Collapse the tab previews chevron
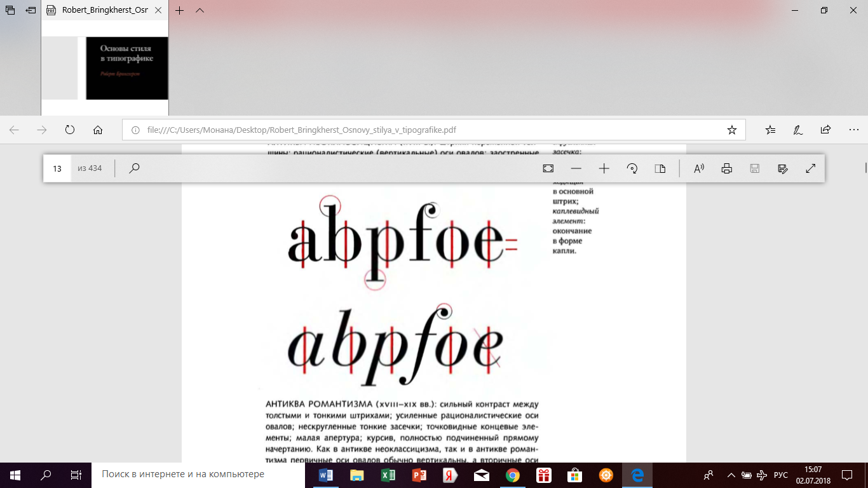This screenshot has height=488, width=868. coord(200,11)
